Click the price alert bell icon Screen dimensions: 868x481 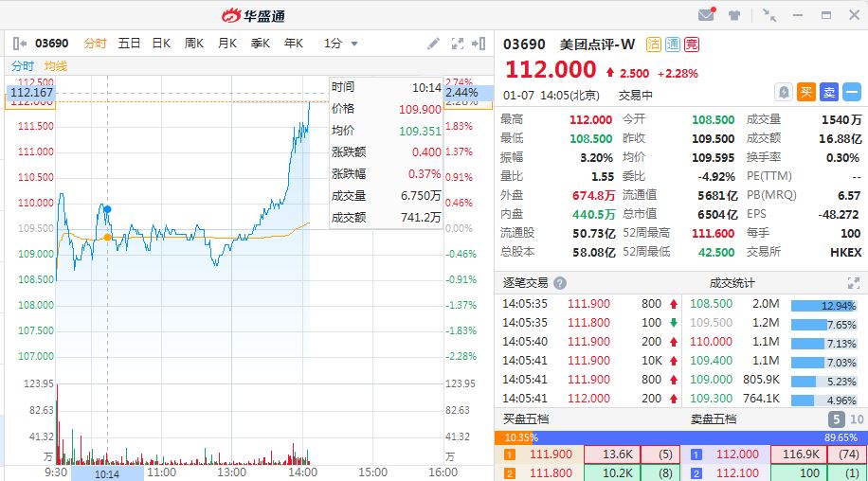pos(784,92)
